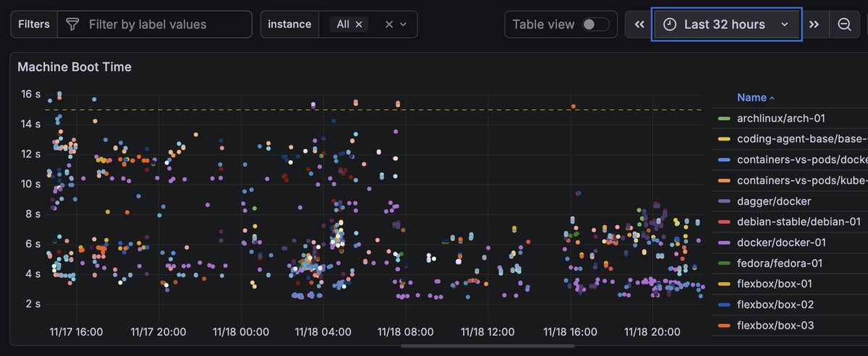Select the flexbox/box-02 legend entry
The image size is (868, 356).
775,305
